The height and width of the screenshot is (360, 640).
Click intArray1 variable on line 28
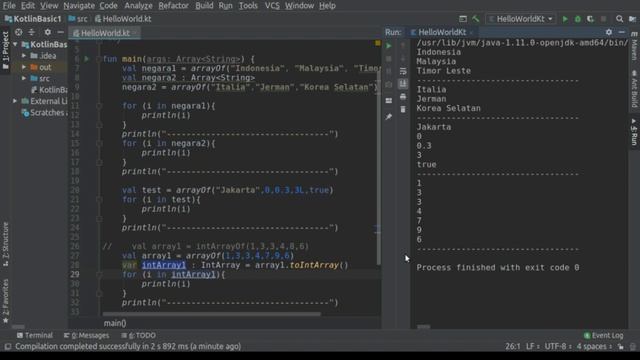coord(164,265)
